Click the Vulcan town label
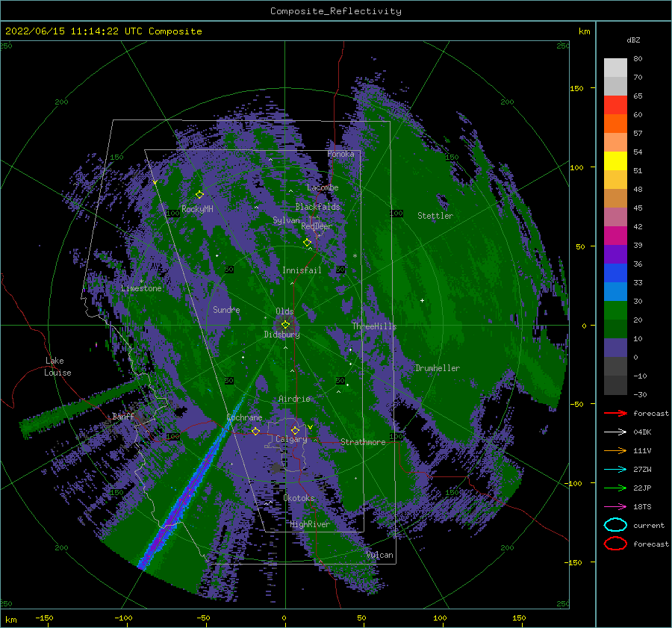This screenshot has width=672, height=628. 380,555
